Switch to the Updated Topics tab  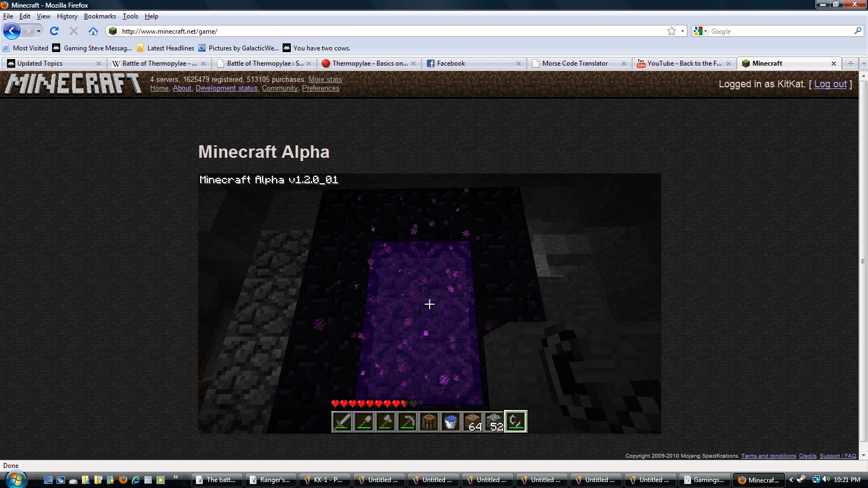(54, 63)
